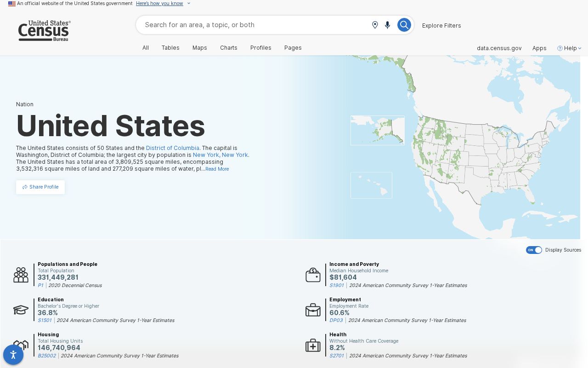Screen dimensions: 588x368
Task: Follow the New York, New York link
Action: [220, 155]
